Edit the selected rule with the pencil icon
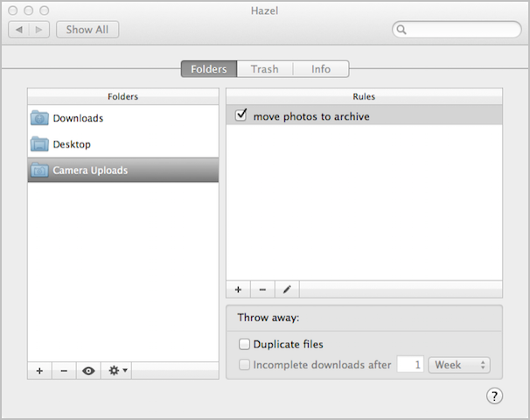 click(287, 290)
